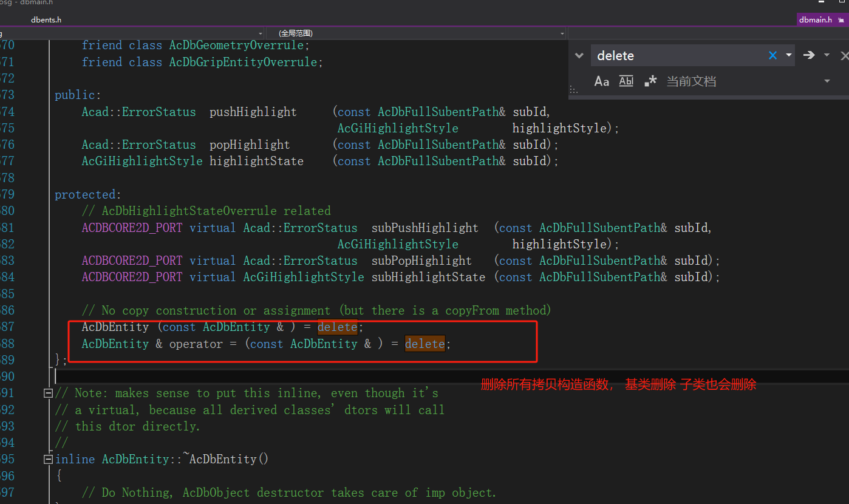849x504 pixels.
Task: Click 'highlightStyle);' parameter under pushHighlight
Action: 566,128
